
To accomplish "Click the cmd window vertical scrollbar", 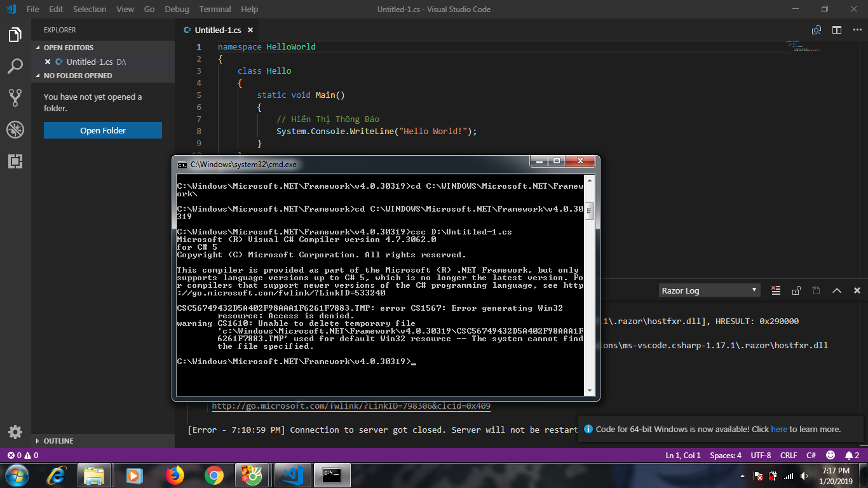I will click(x=589, y=286).
